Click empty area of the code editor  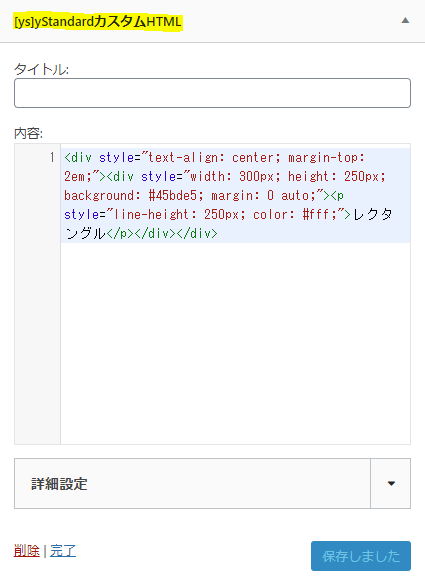tap(235, 342)
